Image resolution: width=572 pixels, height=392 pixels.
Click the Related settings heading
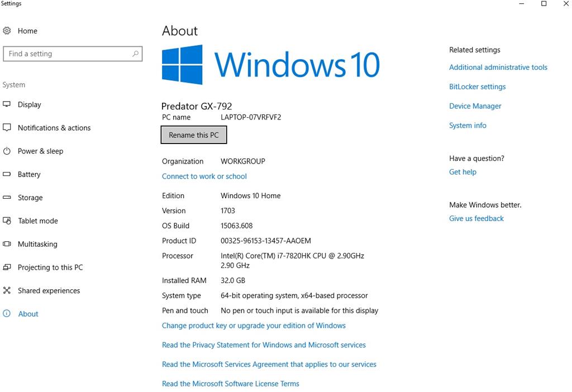pos(475,50)
